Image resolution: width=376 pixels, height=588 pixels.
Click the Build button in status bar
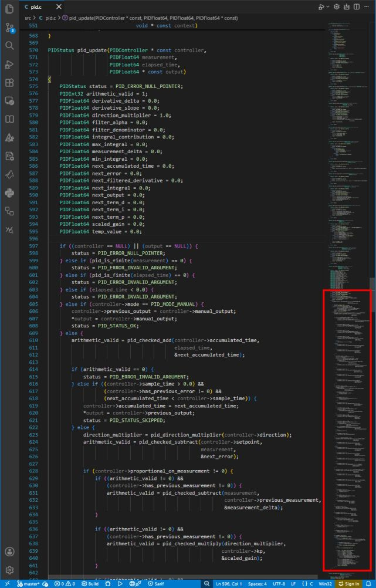tap(90, 583)
